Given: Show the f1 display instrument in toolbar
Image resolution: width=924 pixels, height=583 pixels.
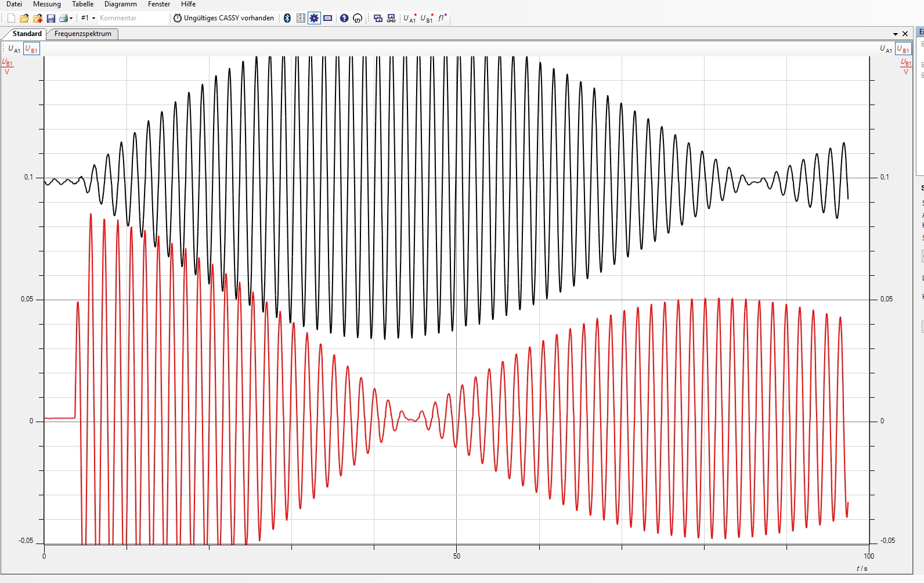Looking at the screenshot, I should coord(442,18).
